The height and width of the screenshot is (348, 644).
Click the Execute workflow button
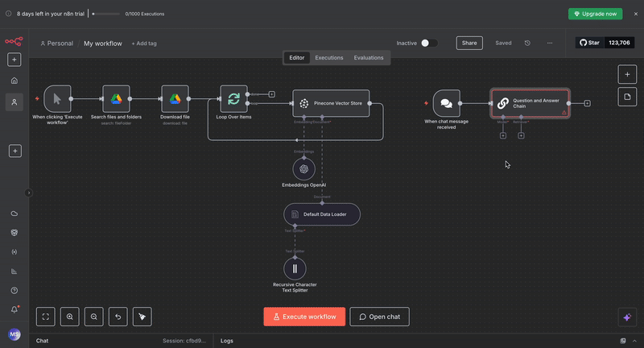click(x=304, y=317)
